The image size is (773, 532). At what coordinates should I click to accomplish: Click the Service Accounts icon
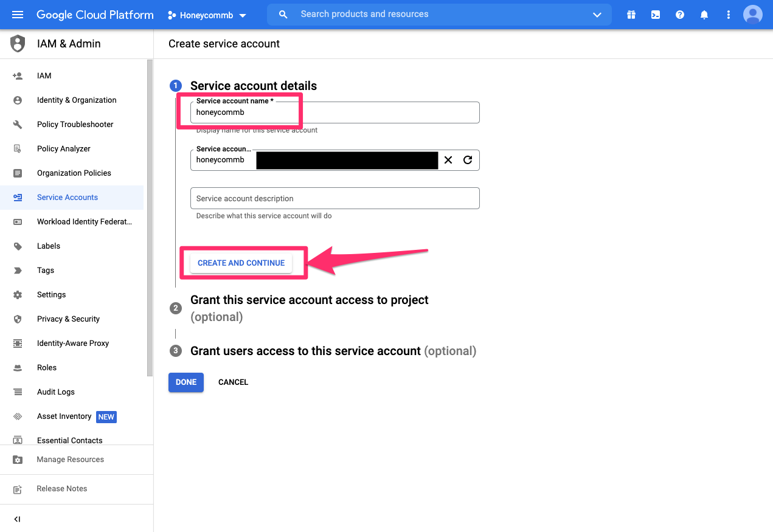pyautogui.click(x=18, y=198)
